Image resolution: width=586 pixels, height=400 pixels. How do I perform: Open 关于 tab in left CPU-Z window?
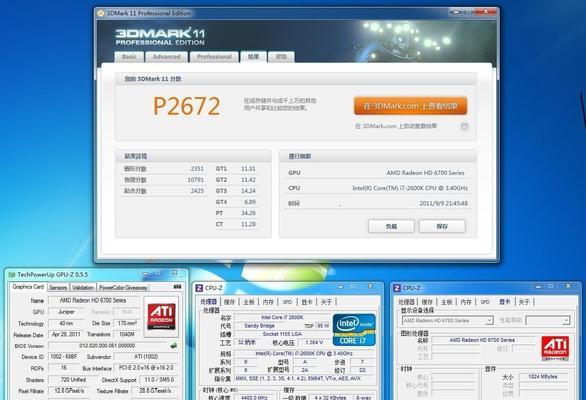pos(326,302)
